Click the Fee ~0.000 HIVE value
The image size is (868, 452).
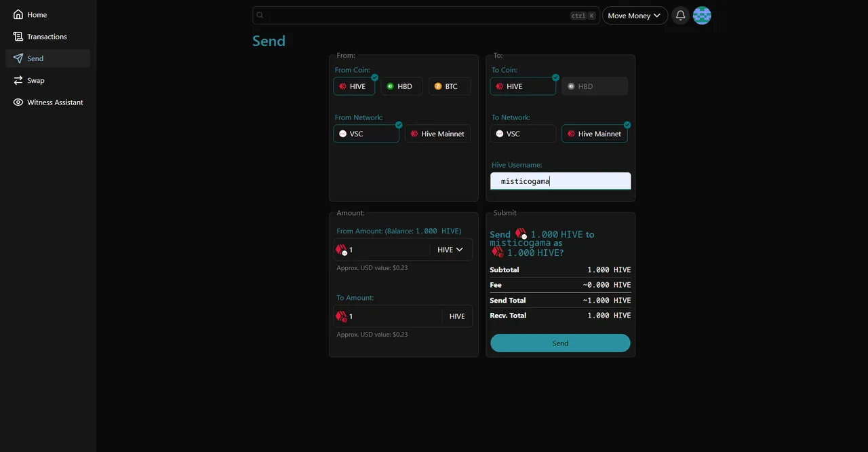pos(607,285)
